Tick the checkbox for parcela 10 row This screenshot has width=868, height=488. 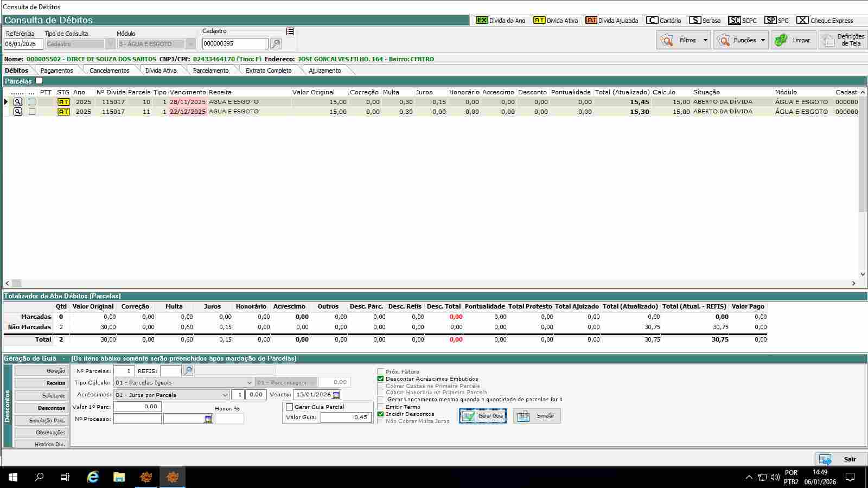32,102
